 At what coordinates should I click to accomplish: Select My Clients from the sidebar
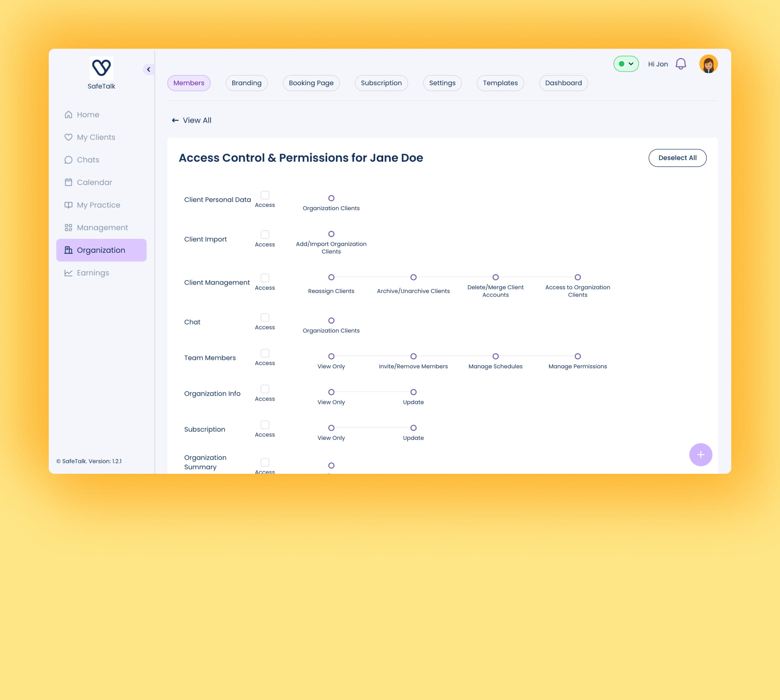[x=96, y=137]
